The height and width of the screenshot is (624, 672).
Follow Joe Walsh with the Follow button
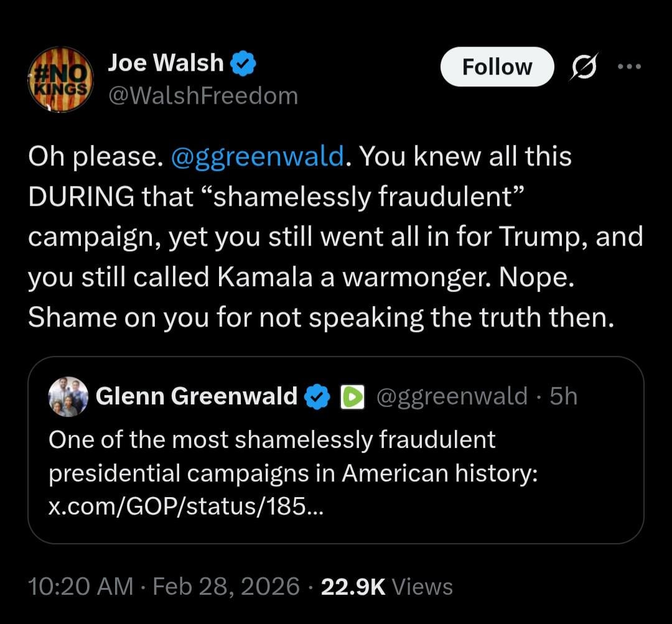497,67
